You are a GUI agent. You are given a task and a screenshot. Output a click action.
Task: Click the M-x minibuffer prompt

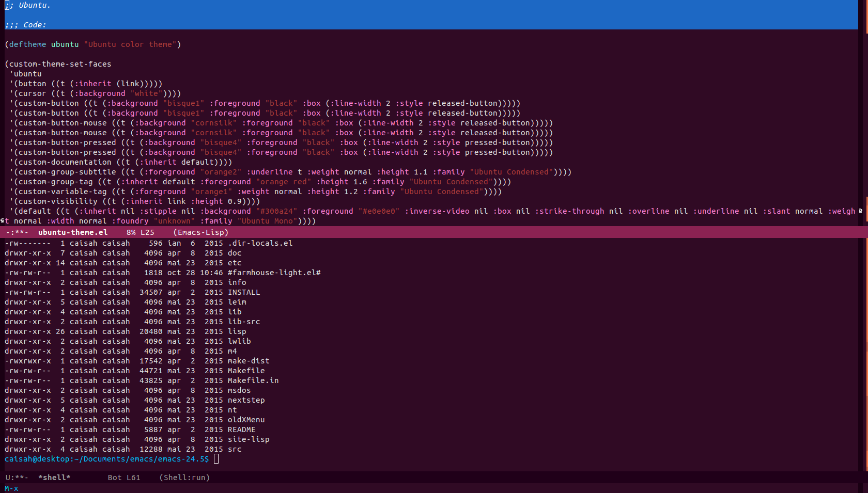pos(11,488)
